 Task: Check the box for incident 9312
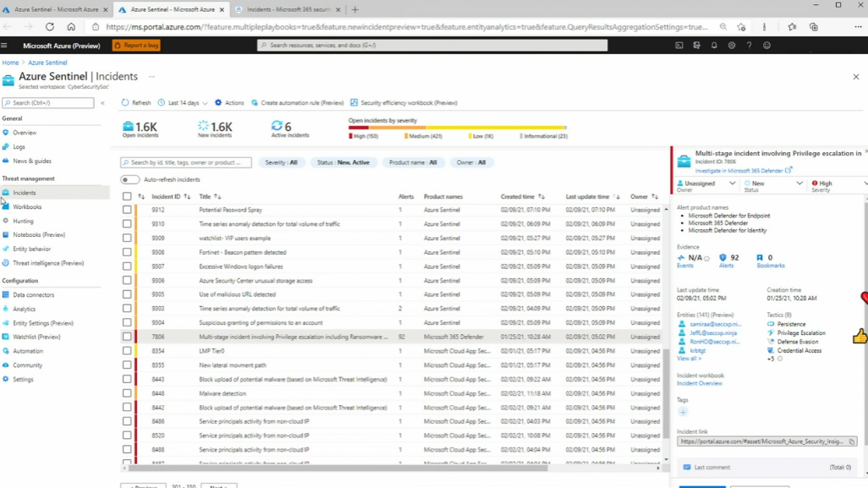coord(127,210)
